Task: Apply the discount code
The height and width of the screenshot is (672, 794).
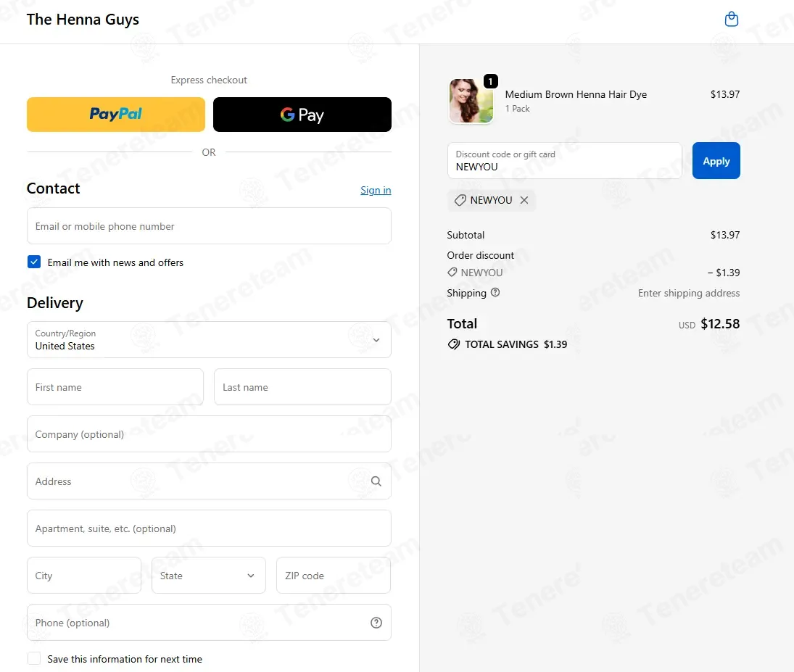Action: (x=716, y=160)
